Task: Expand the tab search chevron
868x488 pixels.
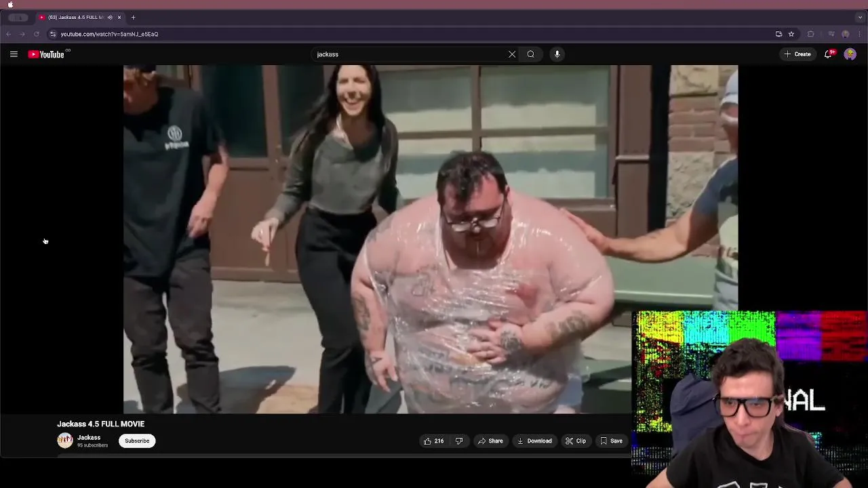Action: pyautogui.click(x=860, y=17)
